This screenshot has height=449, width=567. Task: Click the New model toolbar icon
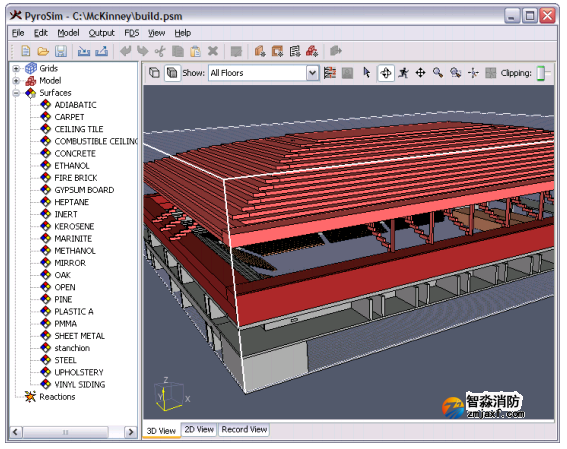tap(25, 51)
